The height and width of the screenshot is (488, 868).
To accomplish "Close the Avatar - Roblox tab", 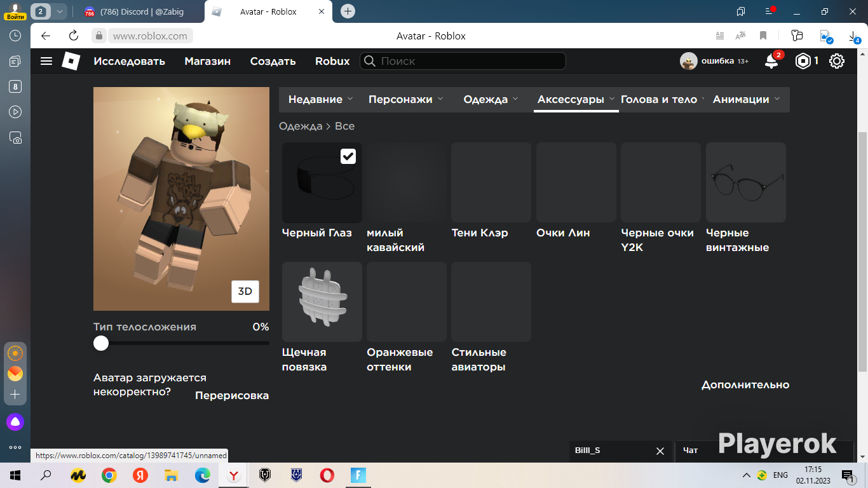I will pos(322,11).
